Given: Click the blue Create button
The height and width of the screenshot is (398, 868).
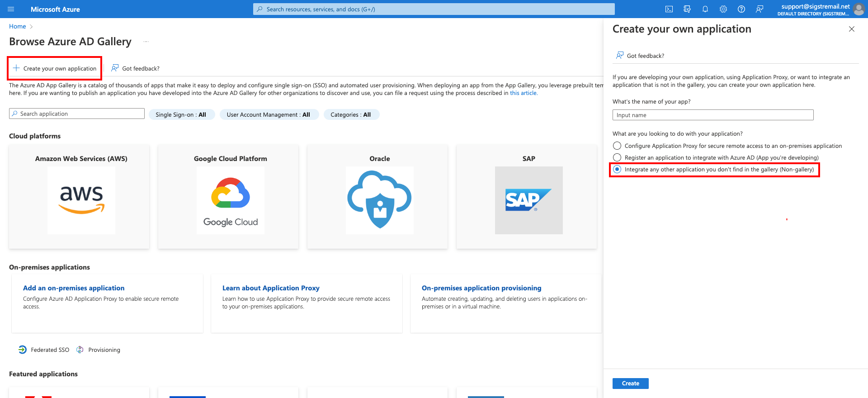Looking at the screenshot, I should click(x=631, y=384).
